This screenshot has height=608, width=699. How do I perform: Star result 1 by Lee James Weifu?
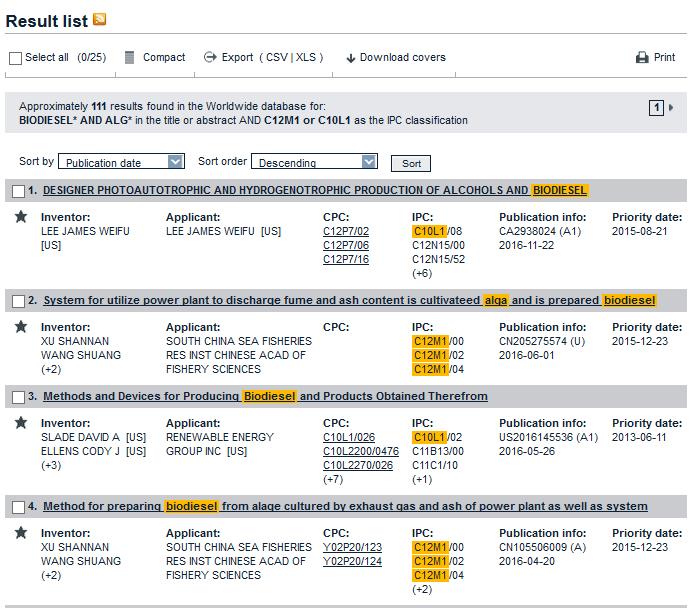point(21,217)
